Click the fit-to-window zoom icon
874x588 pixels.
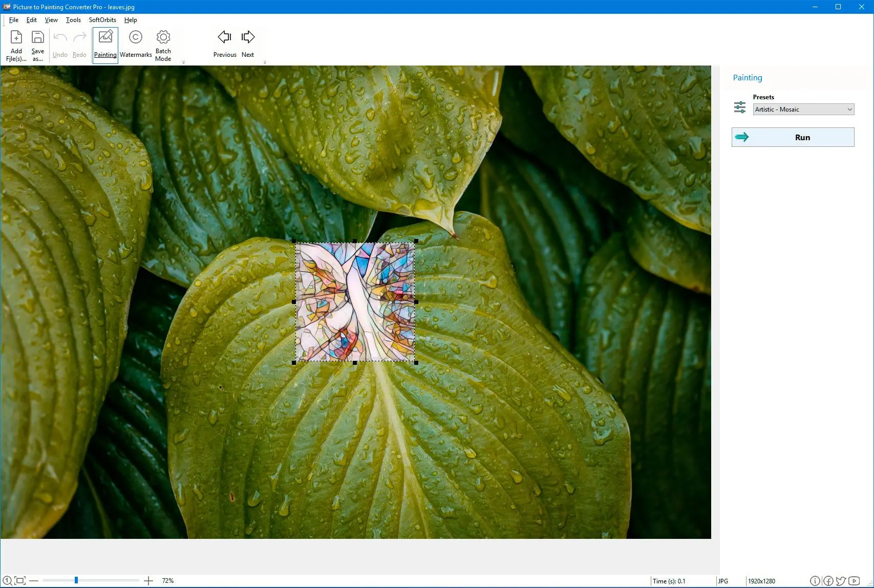point(20,581)
